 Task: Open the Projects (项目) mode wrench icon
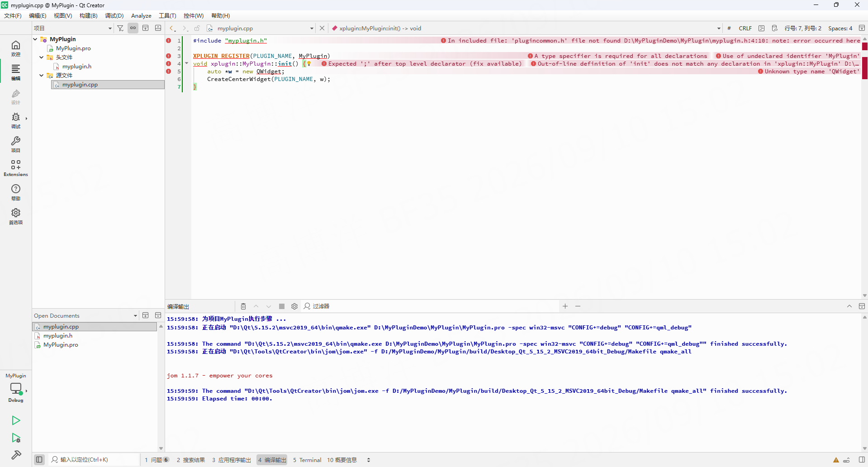[x=16, y=144]
